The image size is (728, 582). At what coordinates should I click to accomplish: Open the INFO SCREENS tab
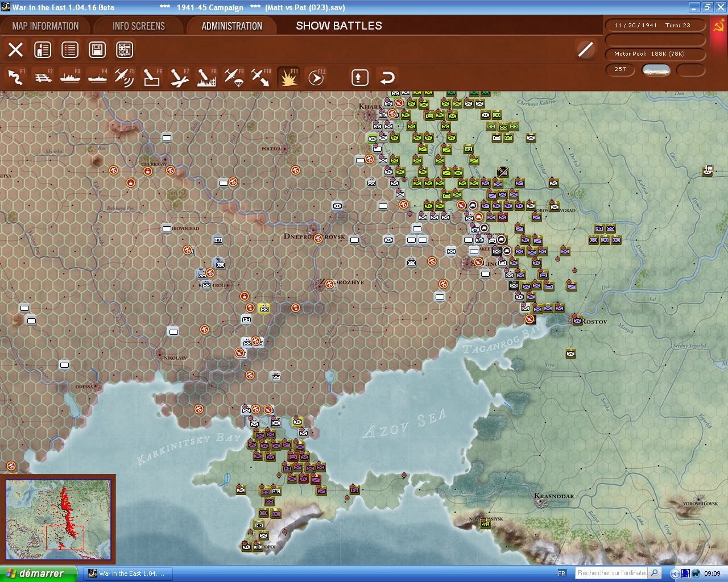[x=139, y=26]
